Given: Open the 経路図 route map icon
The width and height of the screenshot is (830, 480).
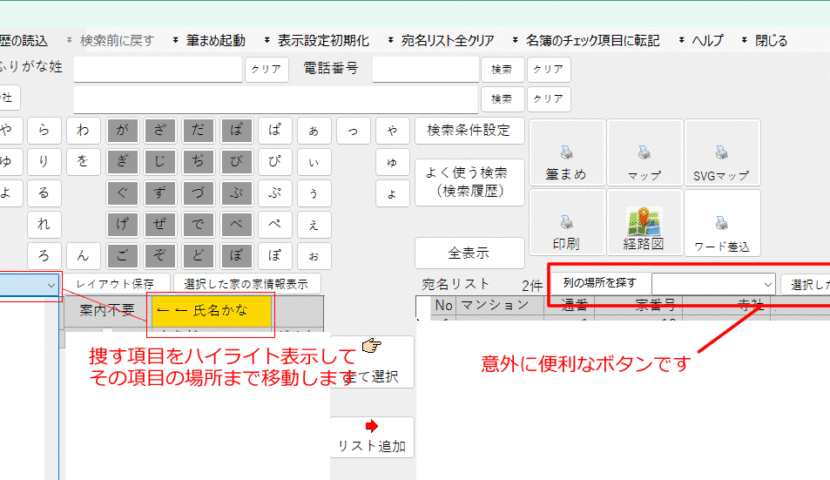Looking at the screenshot, I should (644, 223).
